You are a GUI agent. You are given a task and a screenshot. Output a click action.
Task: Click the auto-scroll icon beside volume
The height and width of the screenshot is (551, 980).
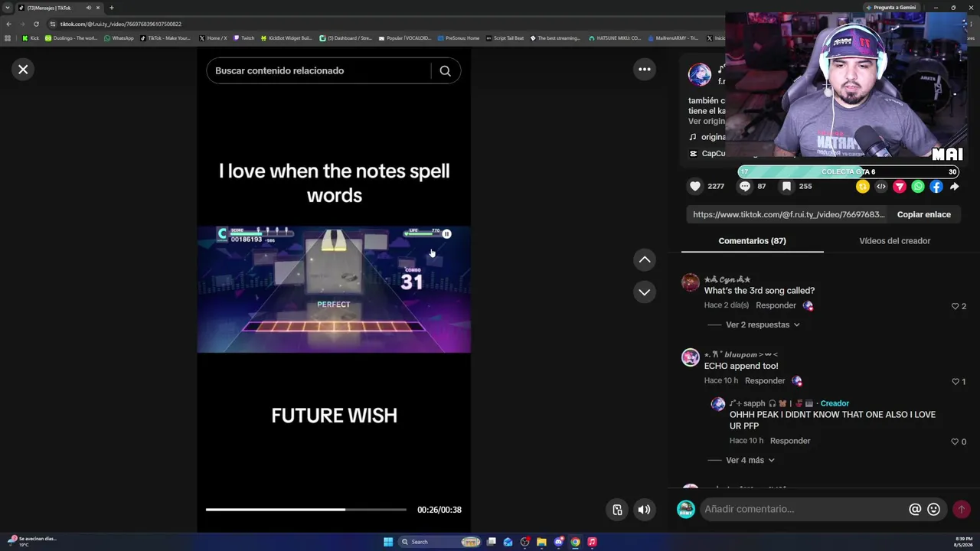(x=617, y=510)
